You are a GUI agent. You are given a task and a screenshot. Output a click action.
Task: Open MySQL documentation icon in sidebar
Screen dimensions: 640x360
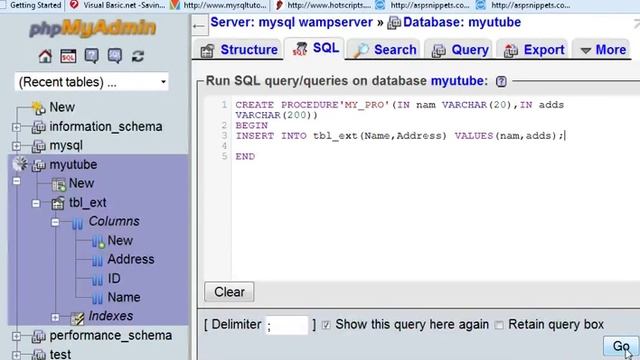115,56
